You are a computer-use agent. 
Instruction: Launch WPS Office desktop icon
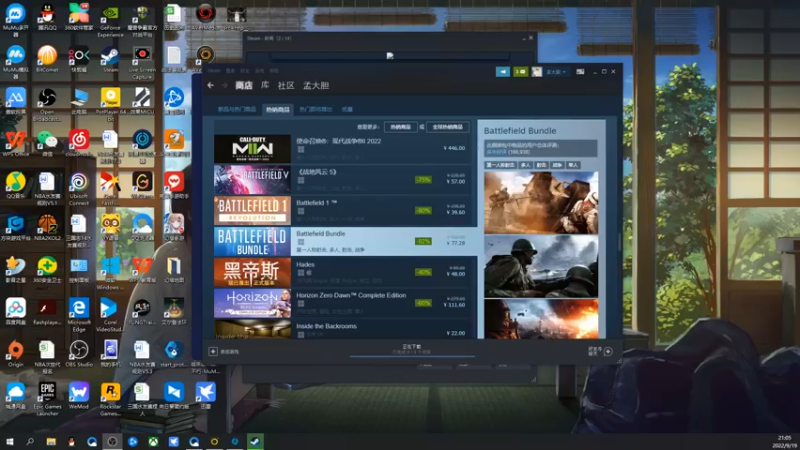click(15, 143)
